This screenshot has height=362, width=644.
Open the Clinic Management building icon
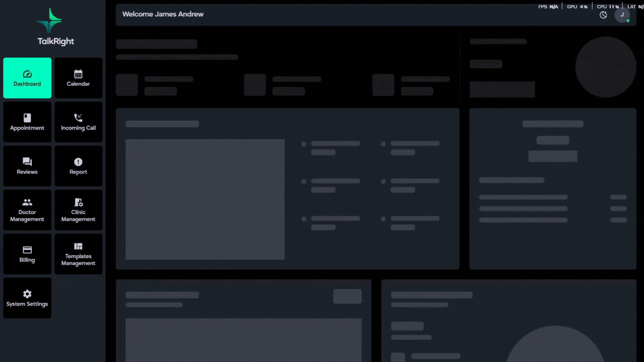point(78,202)
